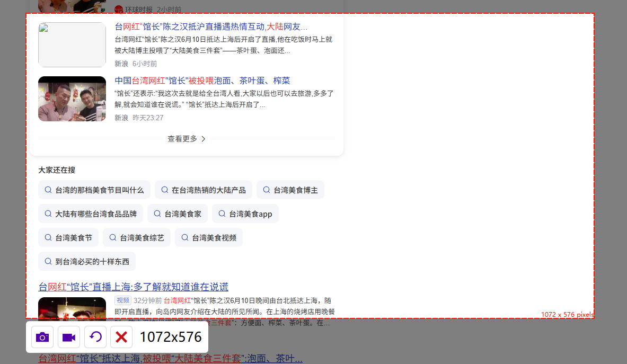
Task: Open headline 中国台湾网红"馆长"被投喂泡面、茶叶蛋、榨菜
Action: [x=202, y=81]
